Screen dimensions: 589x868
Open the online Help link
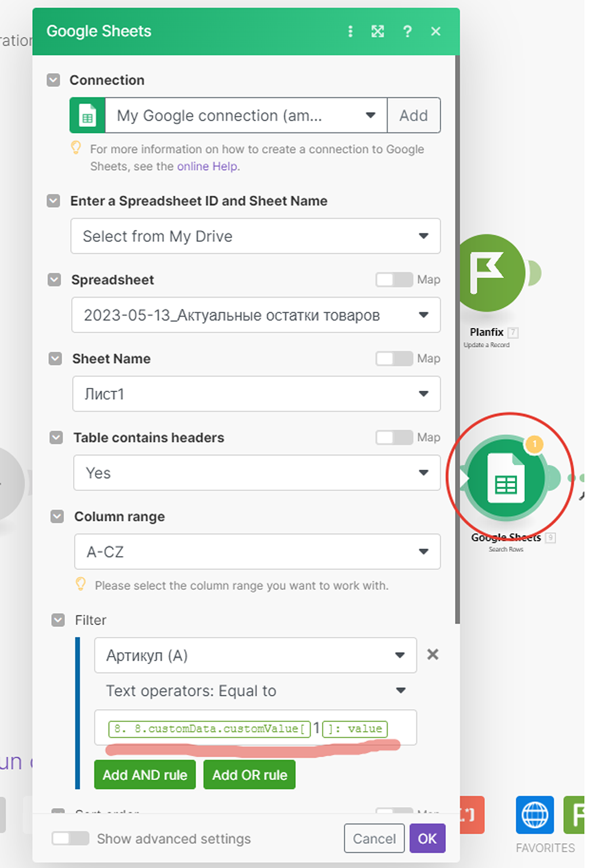coord(207,166)
